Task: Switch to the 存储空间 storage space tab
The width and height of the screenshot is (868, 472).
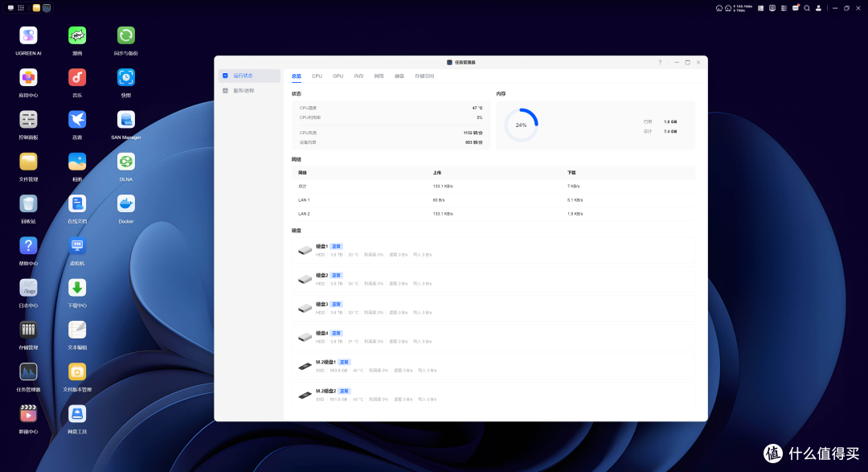Action: click(x=424, y=76)
